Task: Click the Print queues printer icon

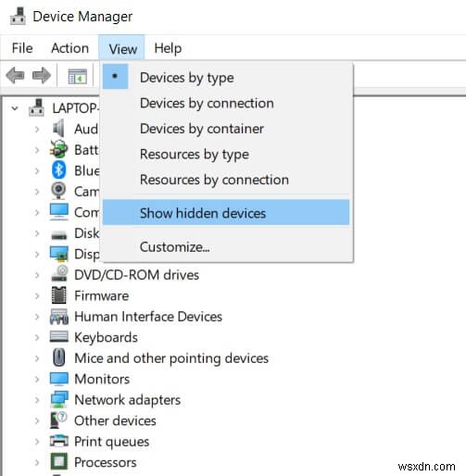Action: click(59, 441)
